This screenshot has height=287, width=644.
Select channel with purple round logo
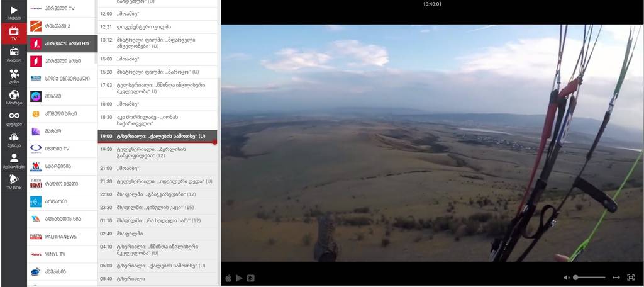pyautogui.click(x=62, y=96)
